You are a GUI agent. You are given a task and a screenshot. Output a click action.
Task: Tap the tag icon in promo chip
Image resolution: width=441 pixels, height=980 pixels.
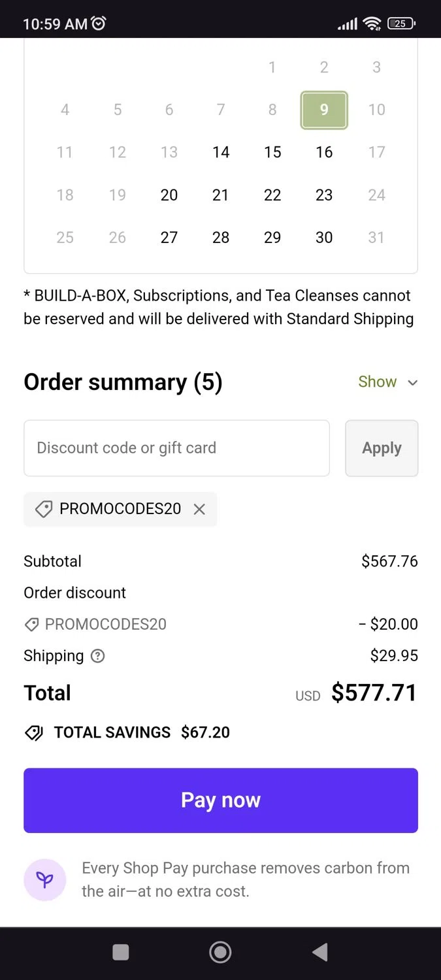(x=44, y=510)
